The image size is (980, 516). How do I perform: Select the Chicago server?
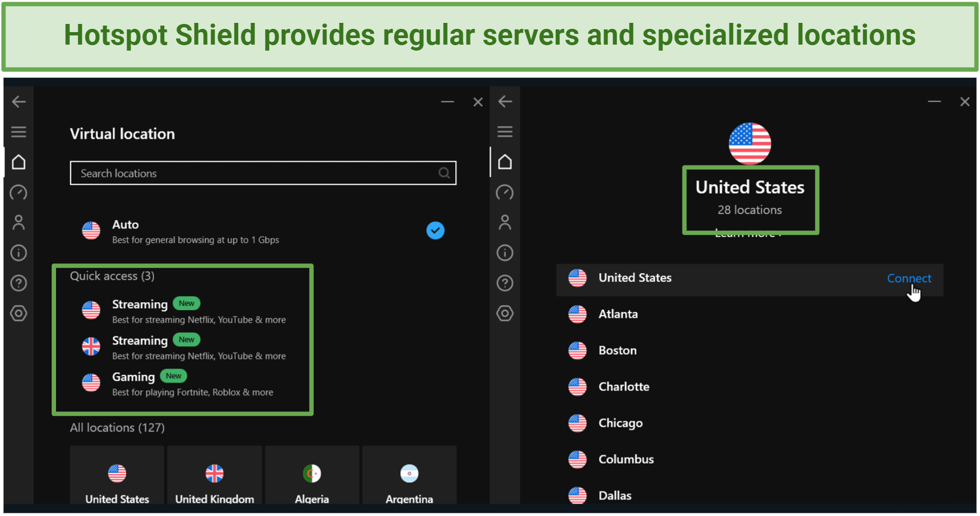coord(750,423)
